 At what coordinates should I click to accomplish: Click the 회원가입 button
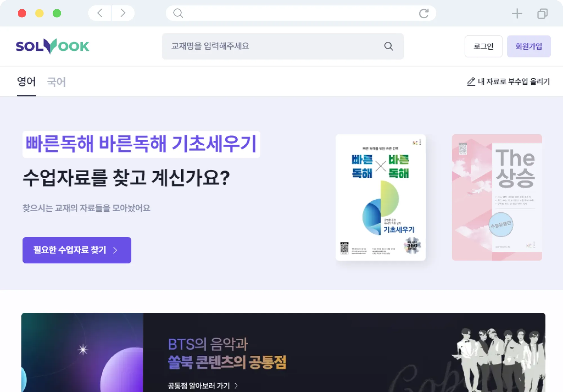[529, 46]
